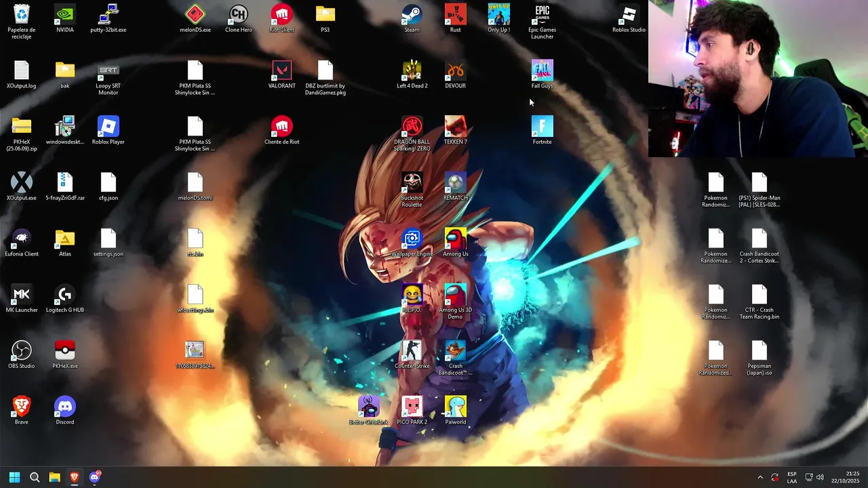Image resolution: width=868 pixels, height=488 pixels.
Task: Select the Palworld shortcut
Action: pos(456,407)
